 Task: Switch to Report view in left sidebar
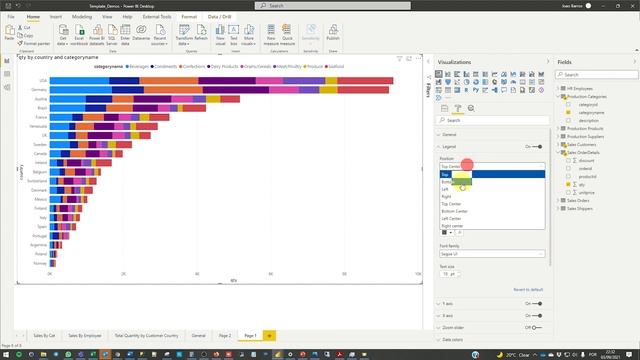[7, 61]
